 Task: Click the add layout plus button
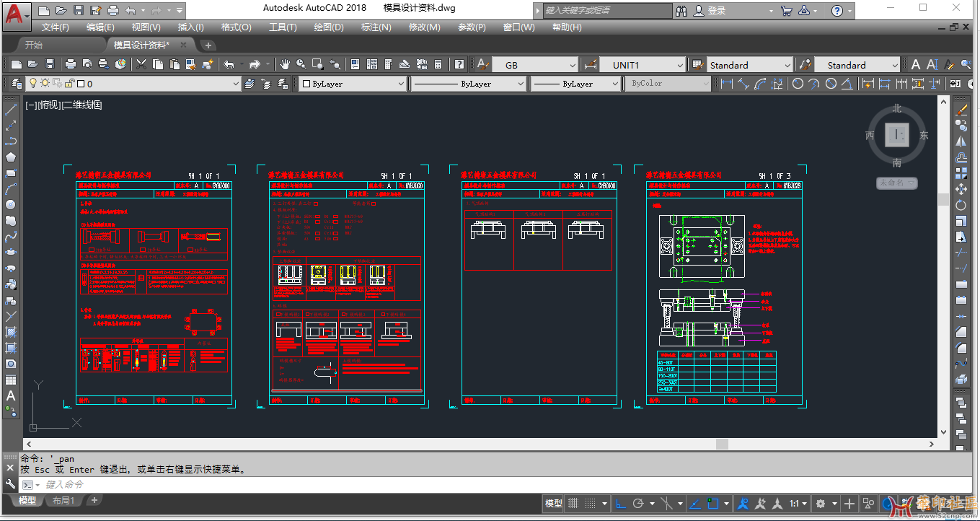tap(94, 500)
